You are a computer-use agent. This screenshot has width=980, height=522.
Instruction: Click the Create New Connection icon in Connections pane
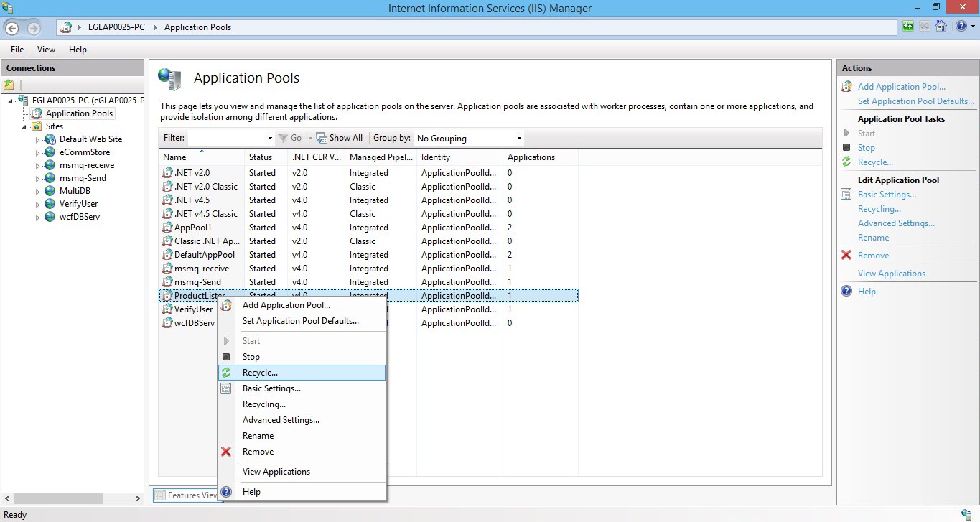[x=9, y=85]
